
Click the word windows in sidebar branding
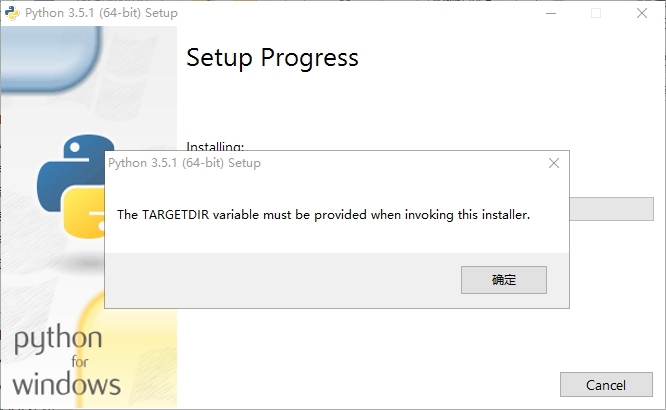67,384
